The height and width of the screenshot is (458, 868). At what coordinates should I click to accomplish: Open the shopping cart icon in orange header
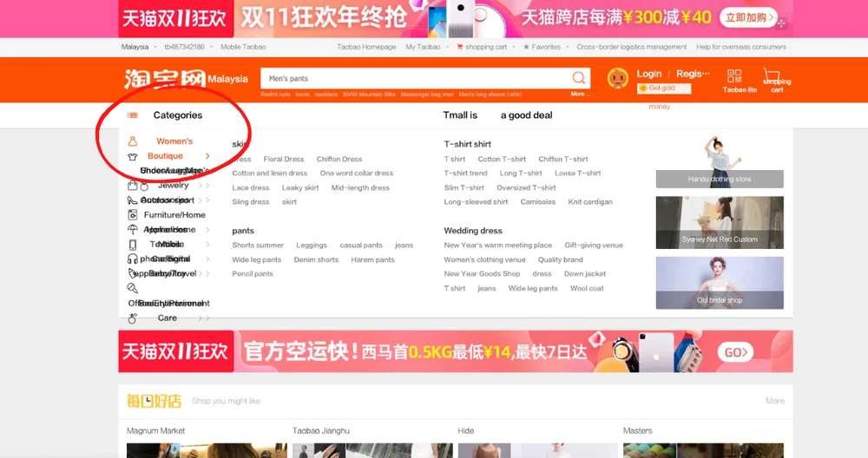coord(771,75)
